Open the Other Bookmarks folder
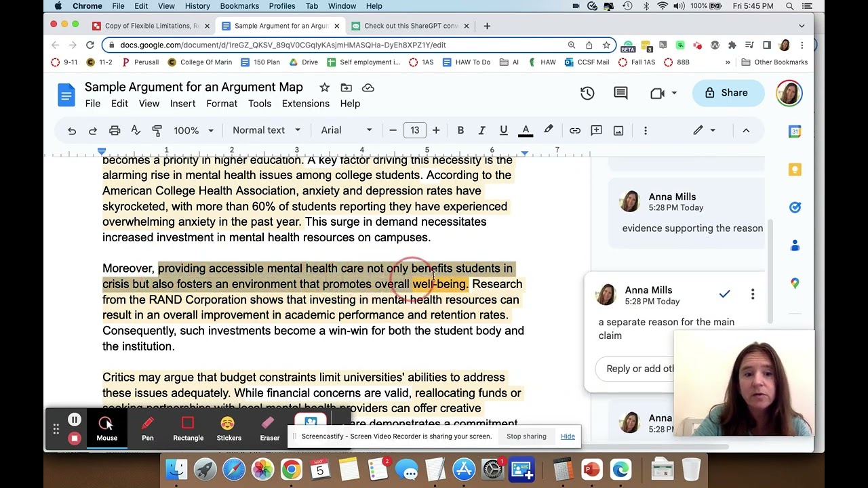This screenshot has height=488, width=868. (x=774, y=62)
